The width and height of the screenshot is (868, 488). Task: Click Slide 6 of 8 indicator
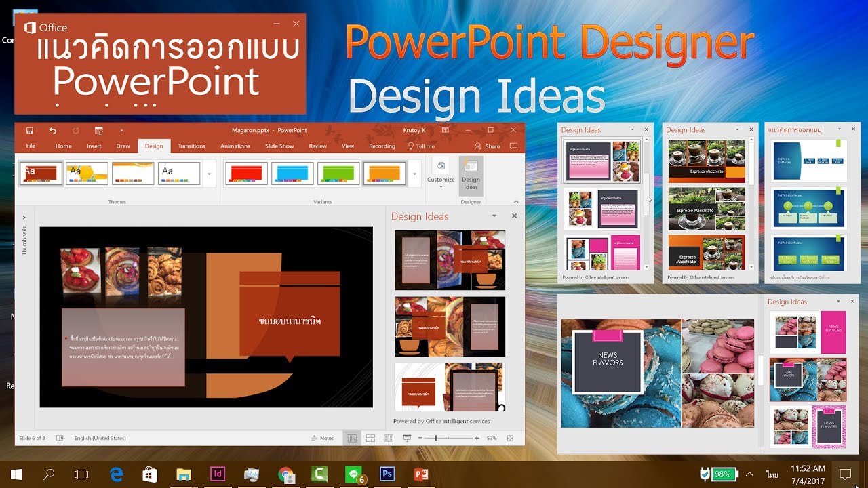(x=33, y=439)
